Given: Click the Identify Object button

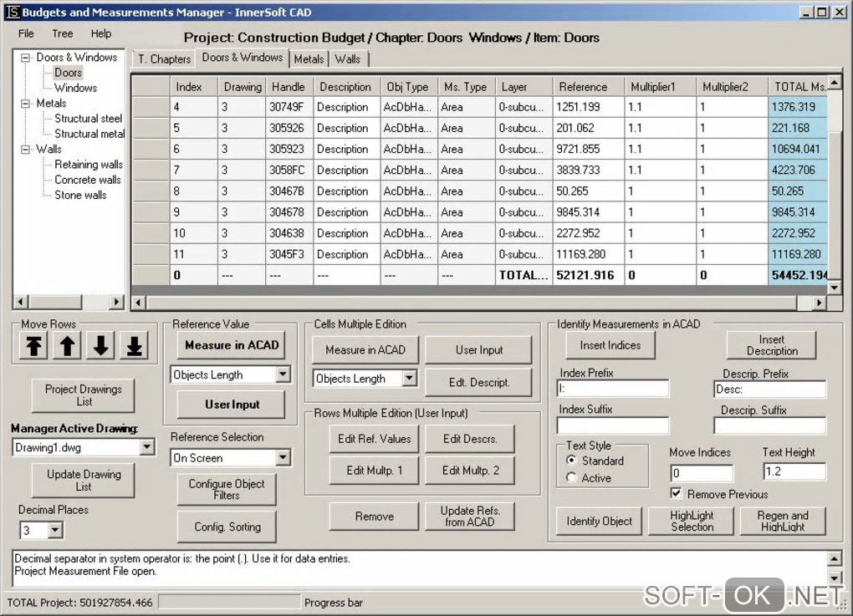Looking at the screenshot, I should [599, 521].
